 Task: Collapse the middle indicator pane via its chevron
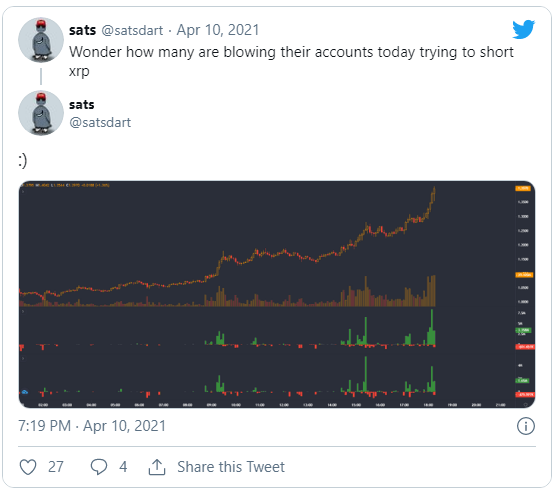tap(23, 311)
